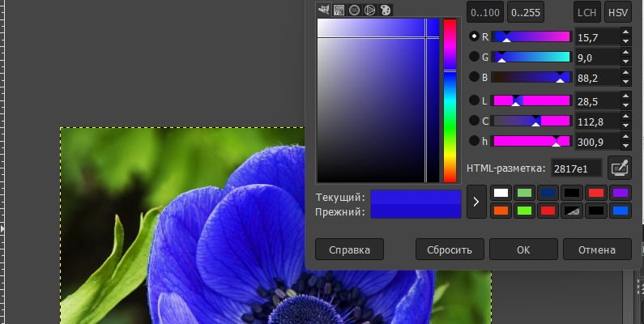This screenshot has height=324, width=644.
Task: Add current color to history arrow button
Action: coord(477,202)
